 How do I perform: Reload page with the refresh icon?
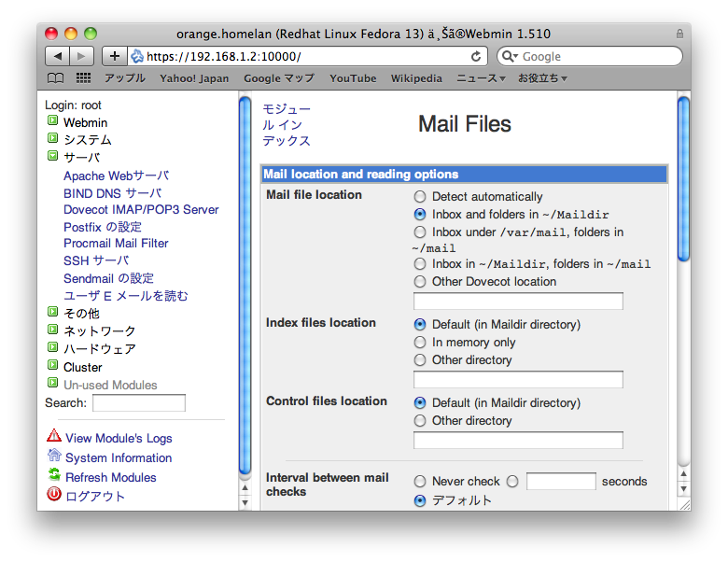tap(476, 56)
